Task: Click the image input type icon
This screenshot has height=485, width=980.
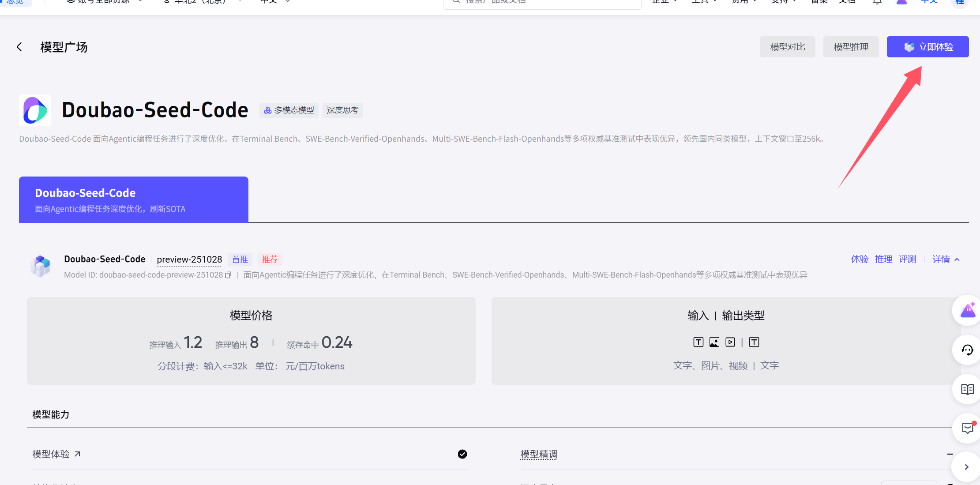Action: pos(715,342)
